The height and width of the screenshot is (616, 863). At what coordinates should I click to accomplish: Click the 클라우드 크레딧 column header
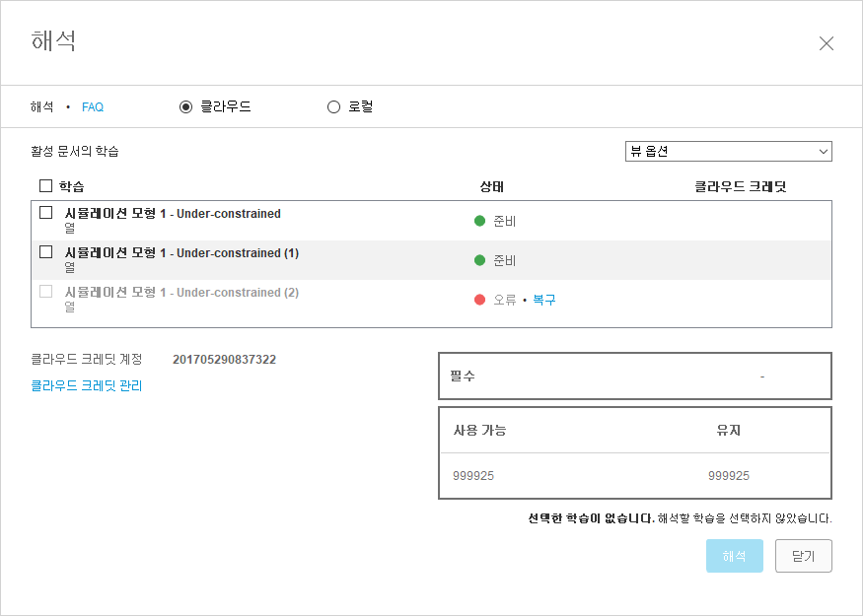740,186
